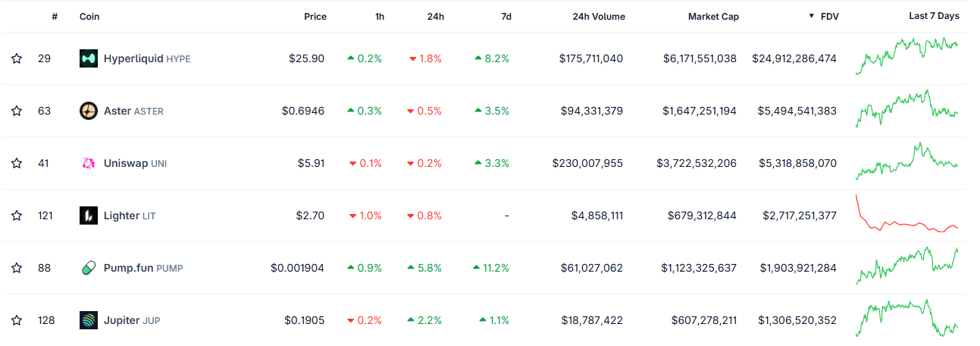Open Lighter's red 7-day sparkline chart

point(906,215)
